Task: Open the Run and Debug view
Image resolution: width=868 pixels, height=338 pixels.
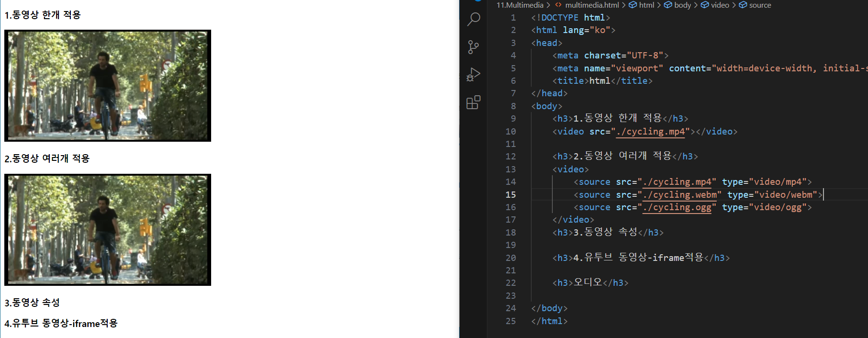Action: 473,75
